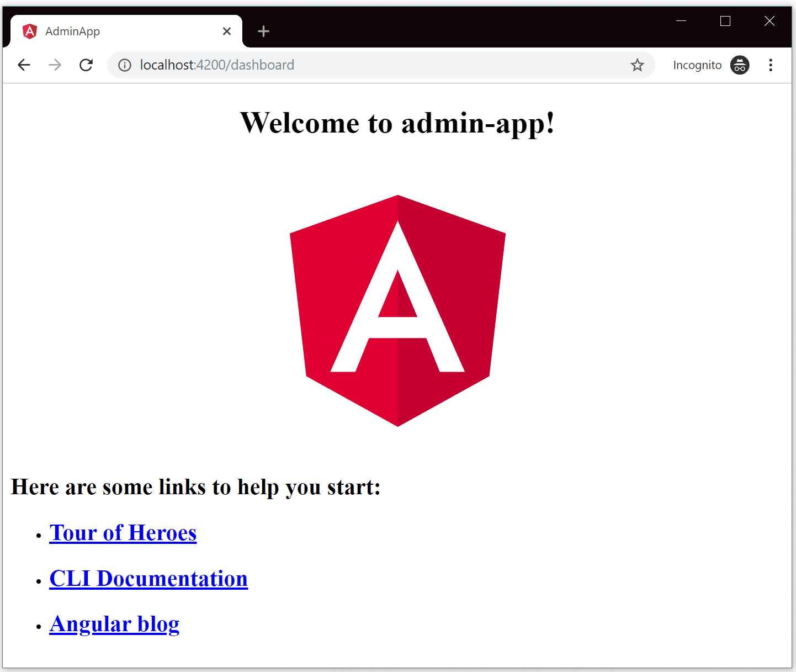796x672 pixels.
Task: Bookmark this page with the star icon
Action: click(x=638, y=65)
